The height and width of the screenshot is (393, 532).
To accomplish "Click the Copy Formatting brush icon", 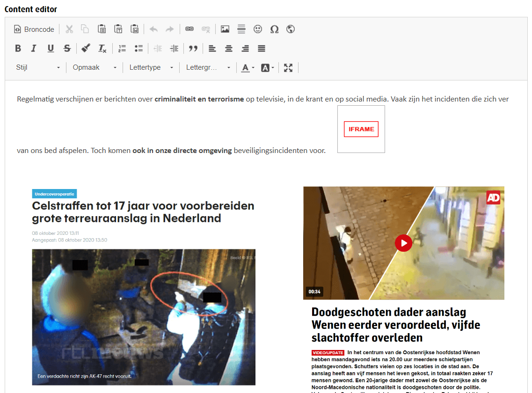I will (x=86, y=49).
